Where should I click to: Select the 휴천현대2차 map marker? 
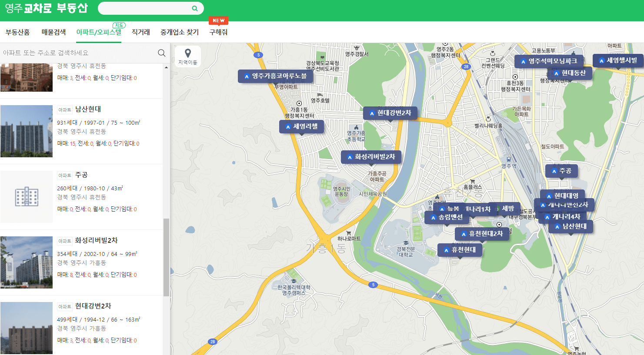pos(482,234)
